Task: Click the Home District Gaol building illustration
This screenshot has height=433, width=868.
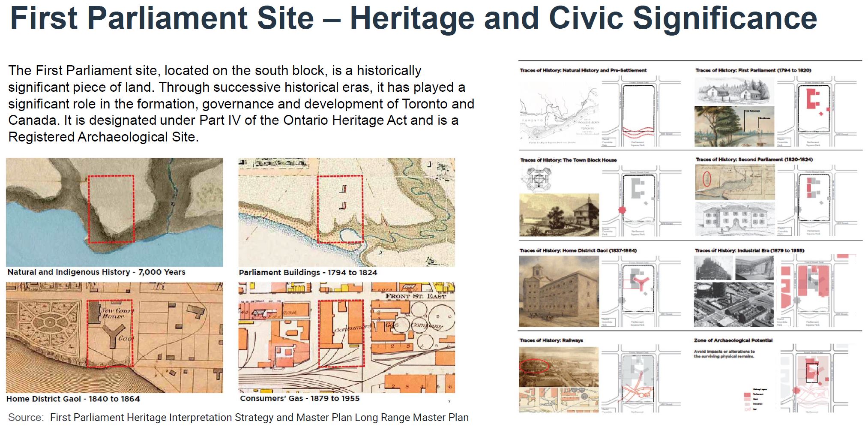Action: tap(559, 292)
